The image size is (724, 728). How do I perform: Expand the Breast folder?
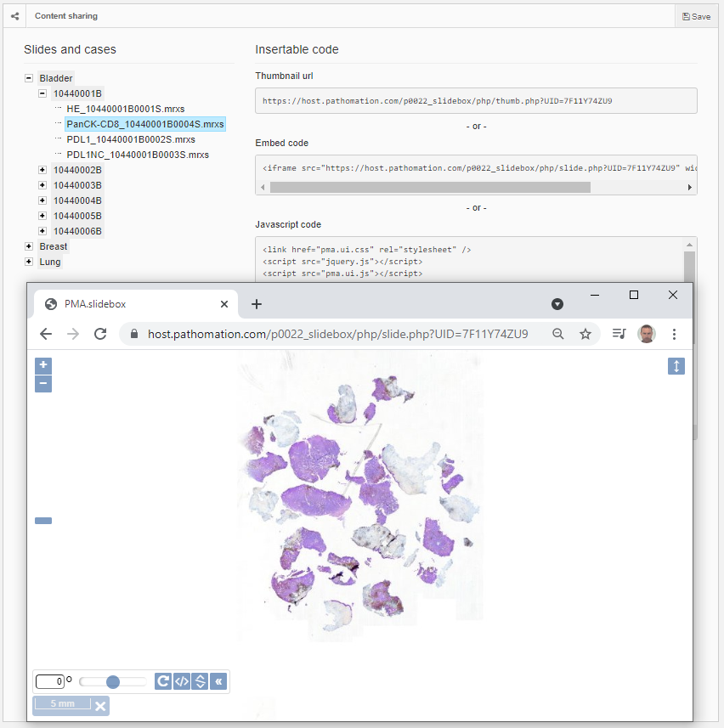tap(29, 246)
